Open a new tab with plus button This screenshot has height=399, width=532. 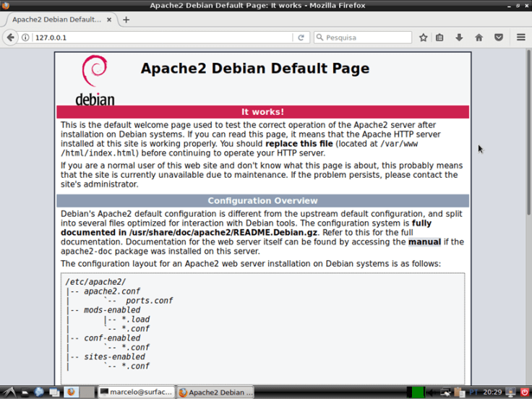[x=126, y=20]
